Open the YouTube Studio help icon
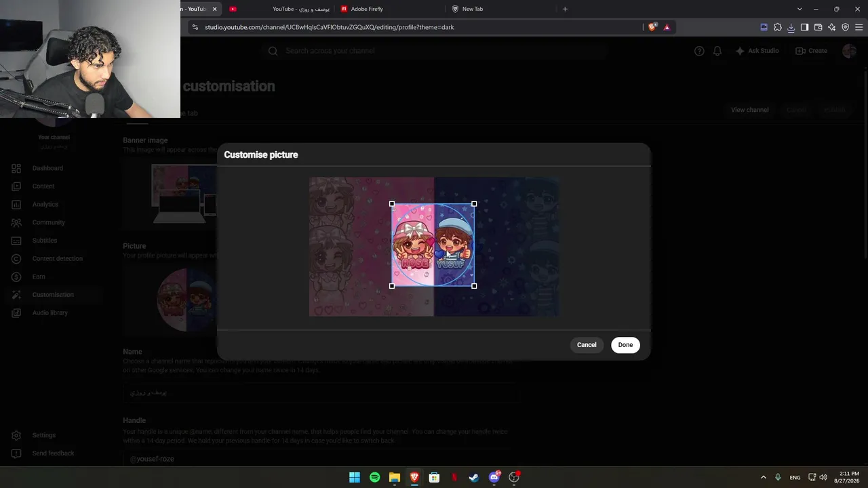868x488 pixels. click(x=699, y=51)
